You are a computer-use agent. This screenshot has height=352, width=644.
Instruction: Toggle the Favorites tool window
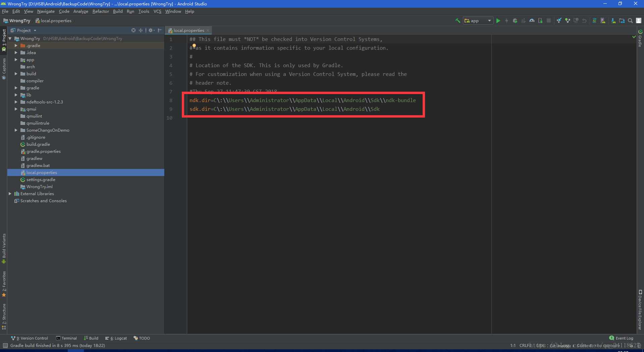point(4,284)
